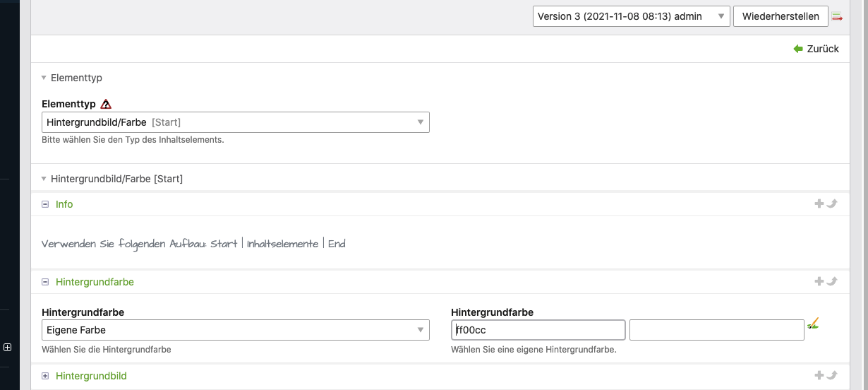
Task: Click the ff00cc color value field
Action: coord(538,330)
